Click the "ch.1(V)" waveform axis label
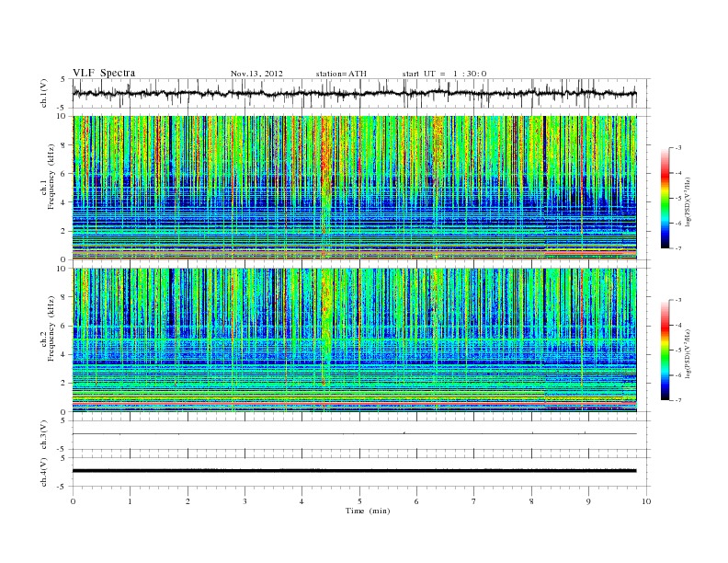 tap(44, 93)
